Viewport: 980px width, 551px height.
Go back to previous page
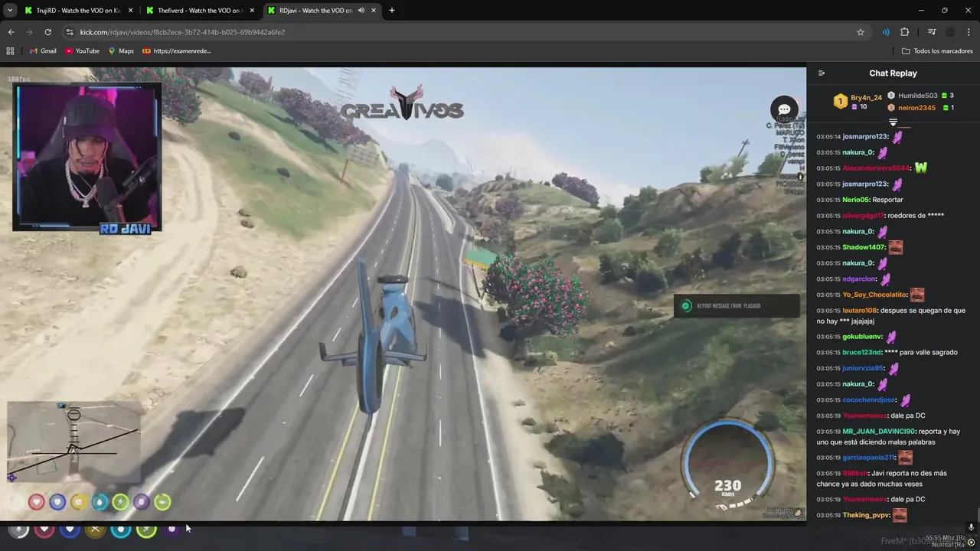(11, 32)
